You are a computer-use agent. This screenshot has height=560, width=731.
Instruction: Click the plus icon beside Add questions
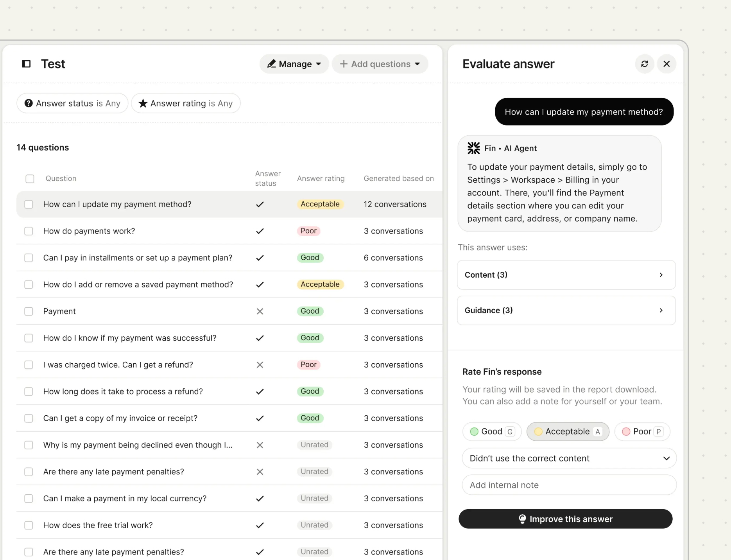click(343, 64)
